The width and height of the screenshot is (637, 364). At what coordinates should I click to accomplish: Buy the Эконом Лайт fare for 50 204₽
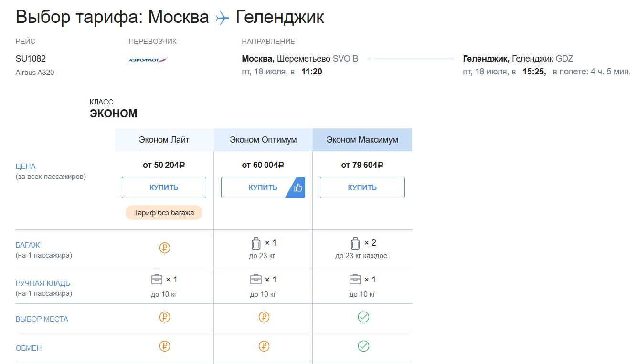click(x=164, y=187)
